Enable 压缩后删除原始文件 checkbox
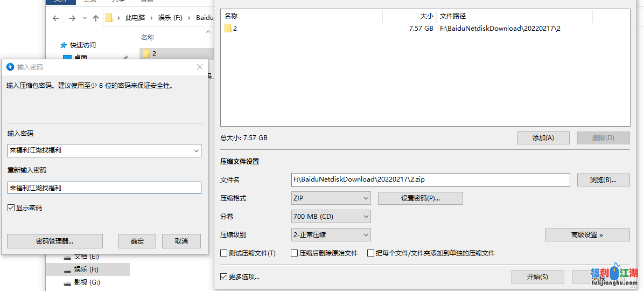 pos(295,253)
